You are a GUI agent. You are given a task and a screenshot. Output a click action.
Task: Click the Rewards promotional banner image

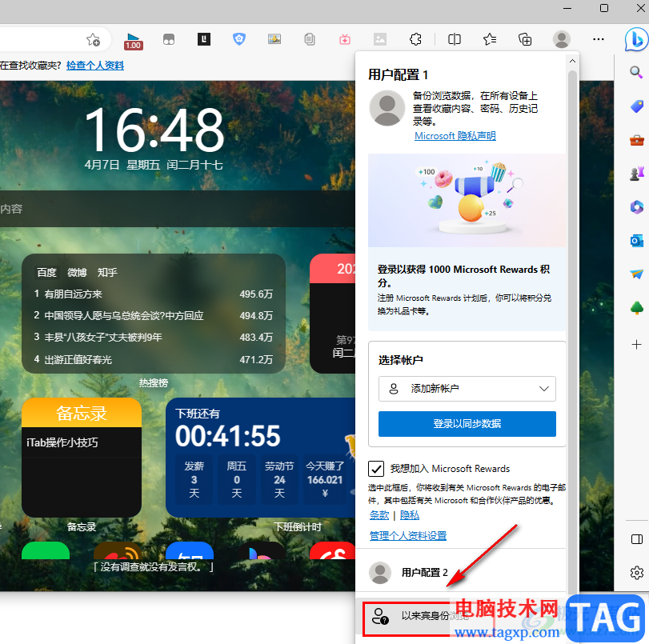(467, 201)
